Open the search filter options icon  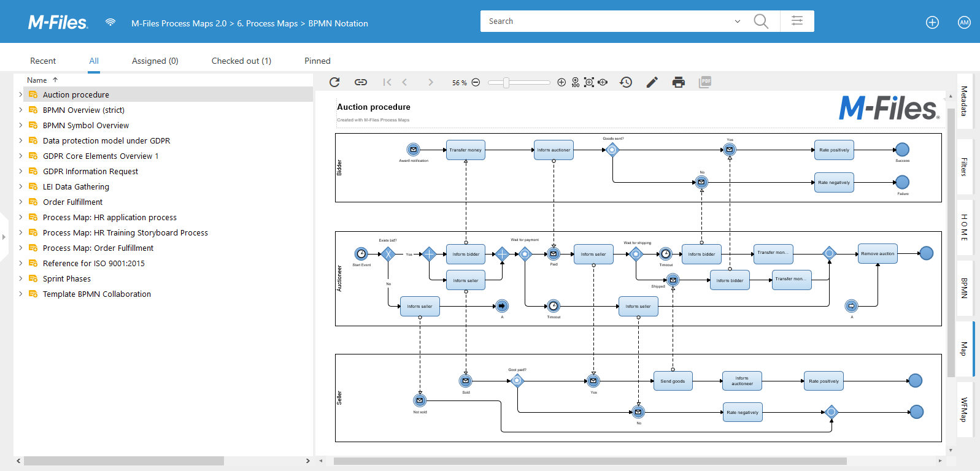pyautogui.click(x=797, y=21)
